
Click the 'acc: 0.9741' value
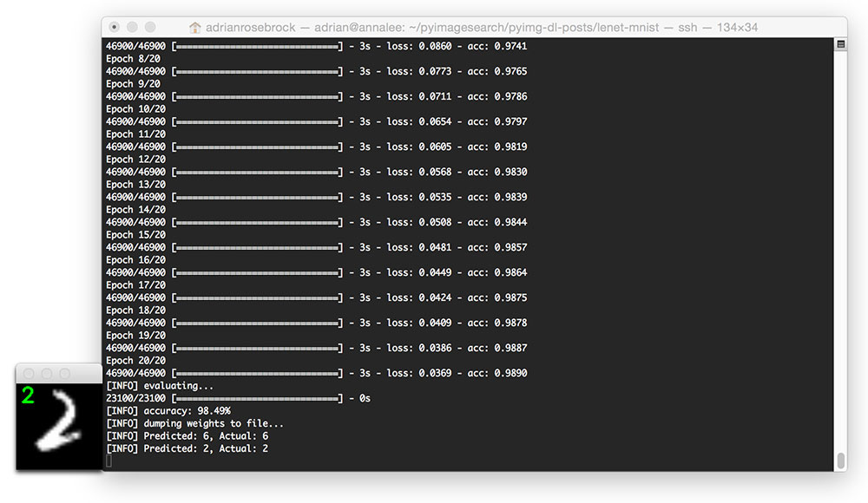(497, 46)
